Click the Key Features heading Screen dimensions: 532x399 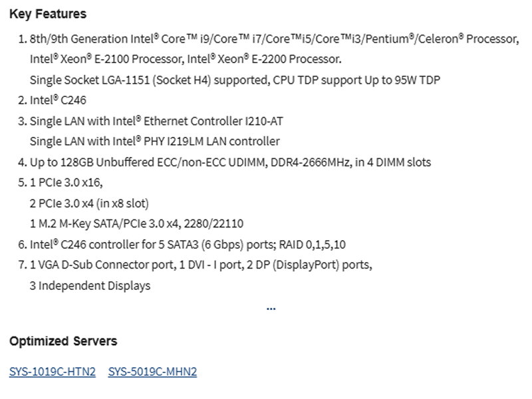click(48, 14)
